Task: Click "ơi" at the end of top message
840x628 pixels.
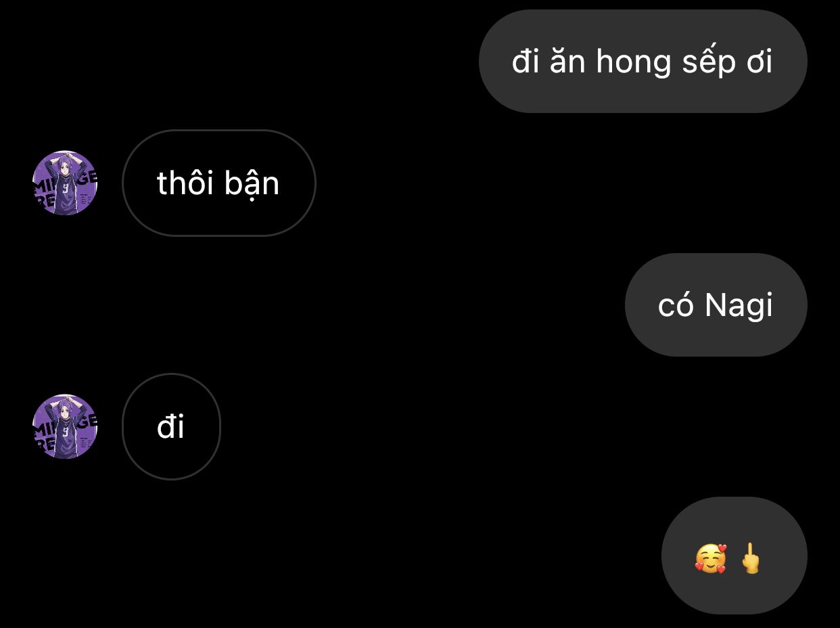Action: pyautogui.click(x=756, y=62)
